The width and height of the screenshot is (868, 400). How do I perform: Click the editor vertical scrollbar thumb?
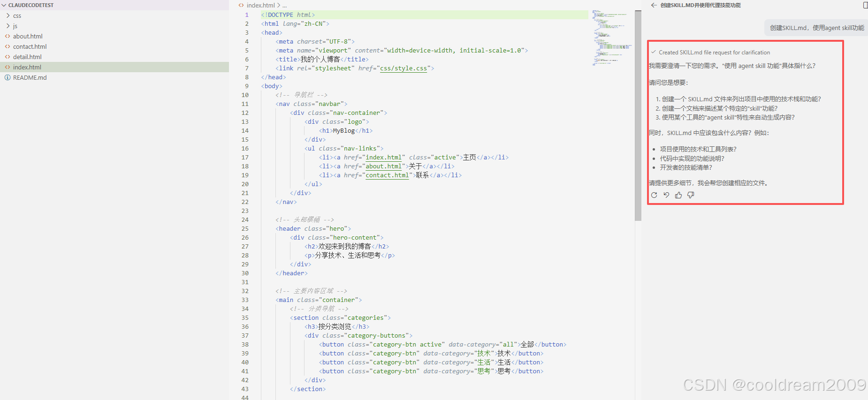[x=638, y=115]
